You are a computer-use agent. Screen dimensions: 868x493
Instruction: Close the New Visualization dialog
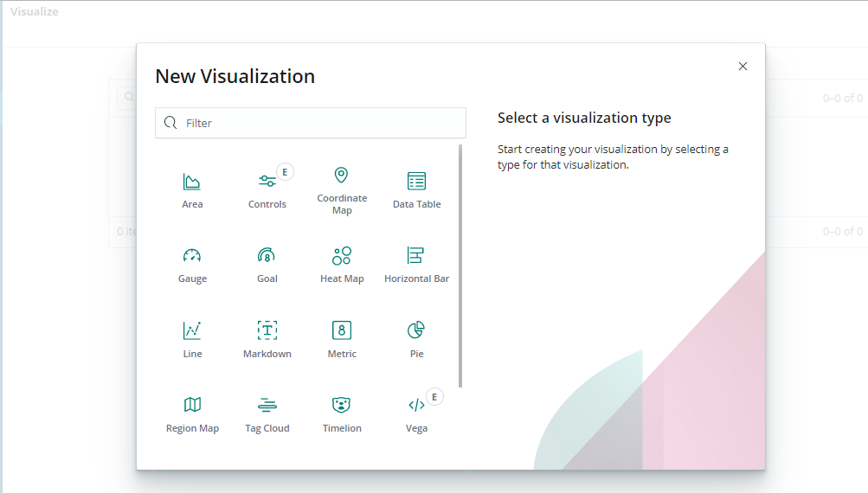coord(743,67)
